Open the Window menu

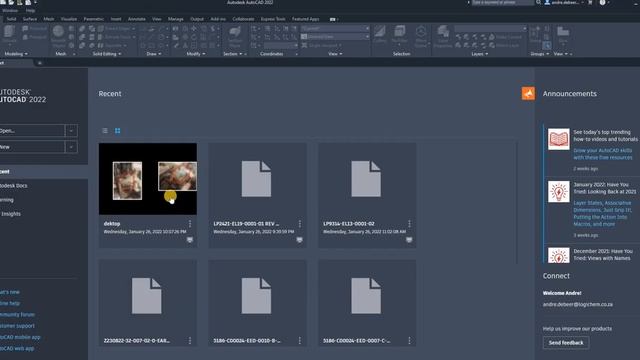pyautogui.click(x=10, y=11)
